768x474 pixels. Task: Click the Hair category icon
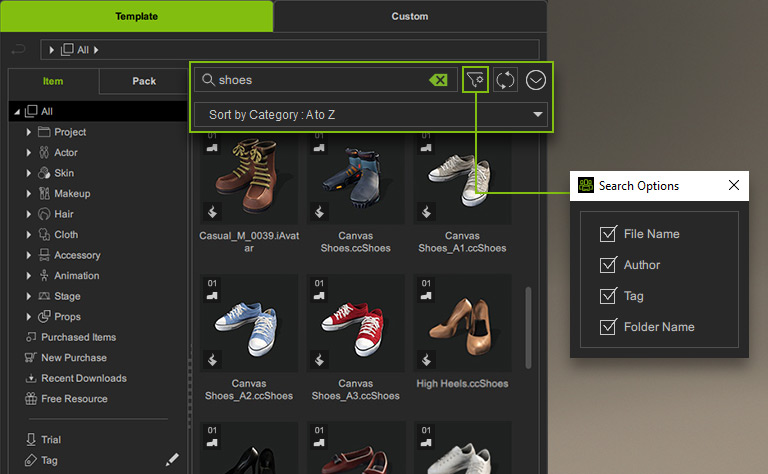(x=44, y=214)
